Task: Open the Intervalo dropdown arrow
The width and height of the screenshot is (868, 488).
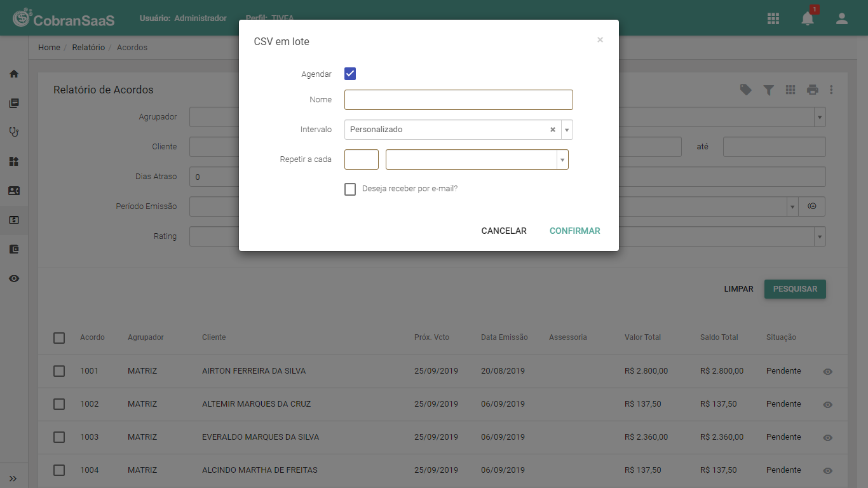Action: tap(567, 130)
